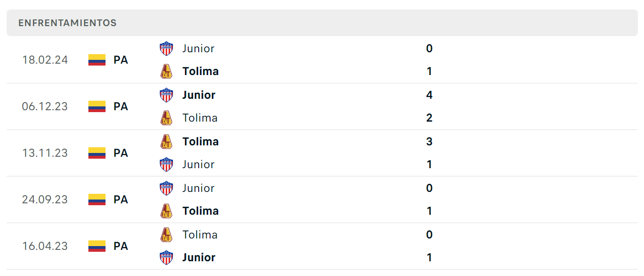Click Tolima crest in 18.02.24 match
The image size is (644, 276).
pos(166,71)
